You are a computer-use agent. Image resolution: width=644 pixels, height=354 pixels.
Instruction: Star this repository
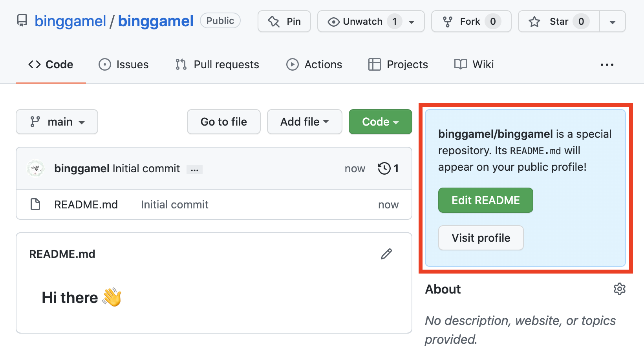click(559, 21)
